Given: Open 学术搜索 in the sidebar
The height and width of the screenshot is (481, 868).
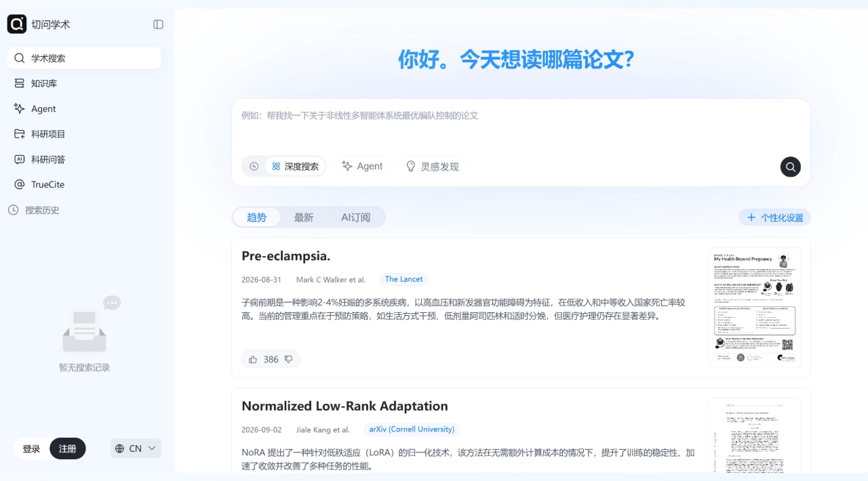Looking at the screenshot, I should (84, 58).
